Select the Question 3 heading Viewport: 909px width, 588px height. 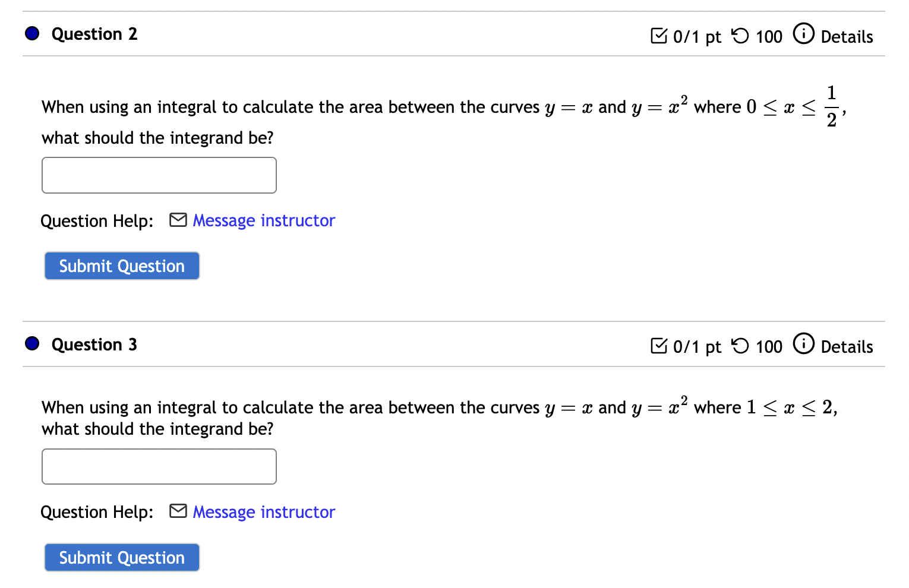point(94,344)
